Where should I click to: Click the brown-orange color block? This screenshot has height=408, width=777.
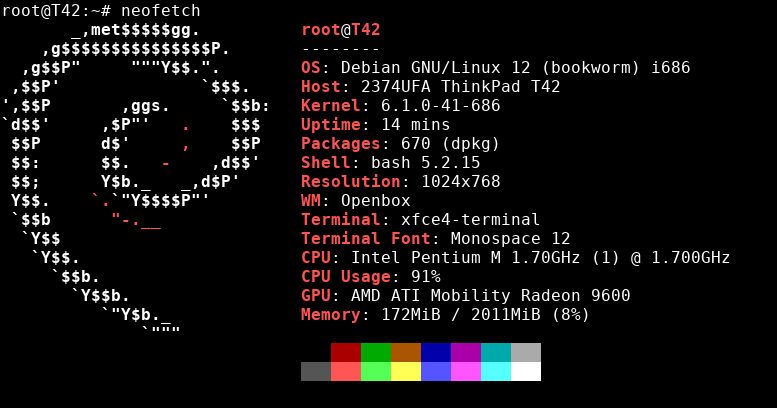tap(406, 352)
